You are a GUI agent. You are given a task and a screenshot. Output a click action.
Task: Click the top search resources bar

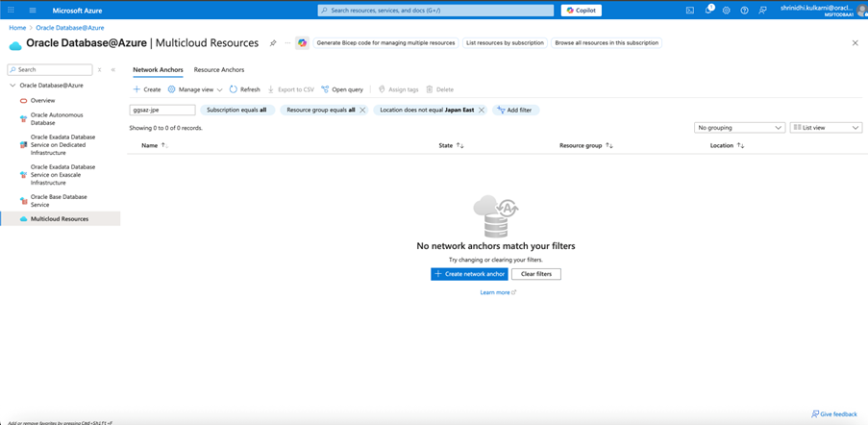pyautogui.click(x=435, y=11)
